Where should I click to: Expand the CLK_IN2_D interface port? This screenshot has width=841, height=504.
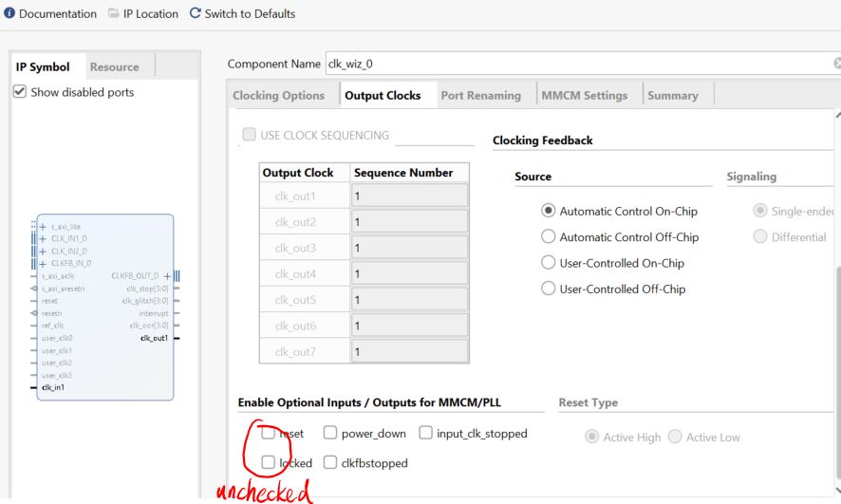pyautogui.click(x=44, y=251)
